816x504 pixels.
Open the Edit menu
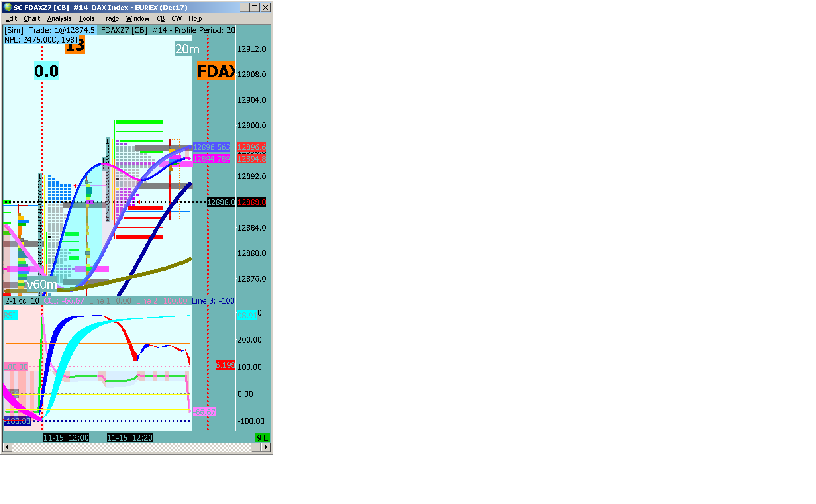tap(11, 18)
